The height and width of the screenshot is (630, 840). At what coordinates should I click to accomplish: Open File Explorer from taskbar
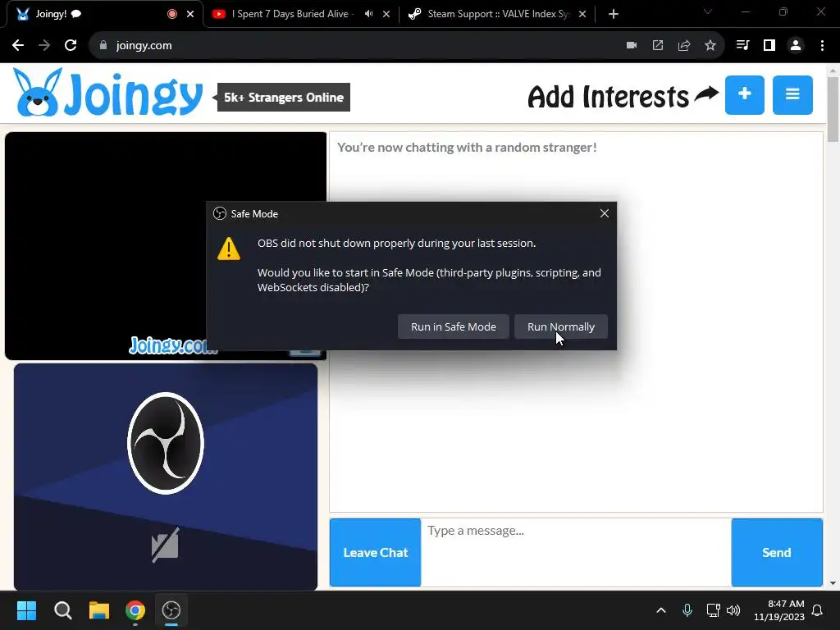(x=99, y=610)
